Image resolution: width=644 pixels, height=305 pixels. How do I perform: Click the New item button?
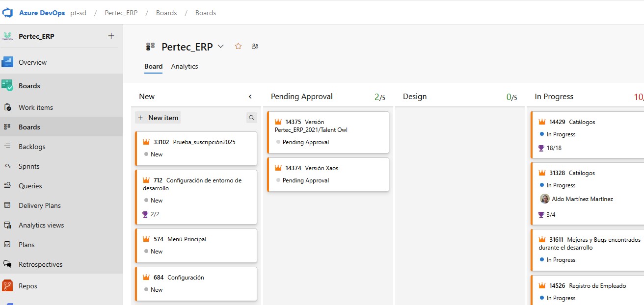(x=158, y=118)
